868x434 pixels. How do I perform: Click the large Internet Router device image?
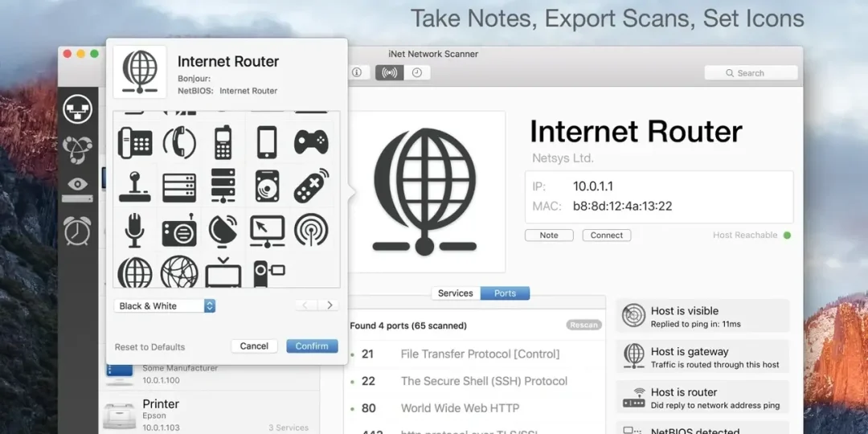[x=424, y=191]
